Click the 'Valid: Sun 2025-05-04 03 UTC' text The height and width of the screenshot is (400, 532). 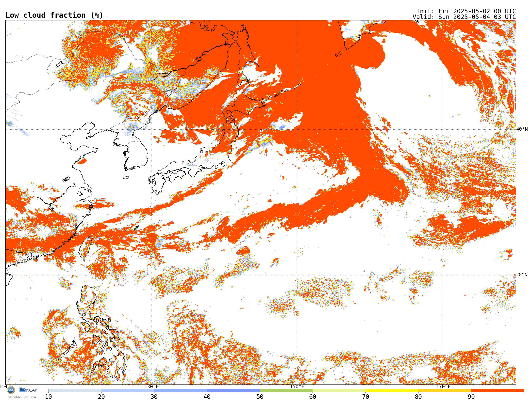464,17
